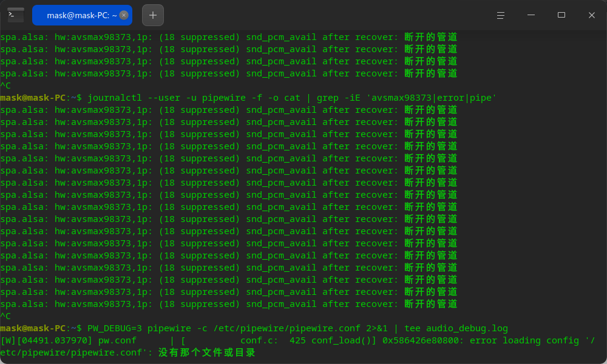Click the 没有那个文件或目录 error text
Screen dimensions: 607x364
click(x=207, y=352)
